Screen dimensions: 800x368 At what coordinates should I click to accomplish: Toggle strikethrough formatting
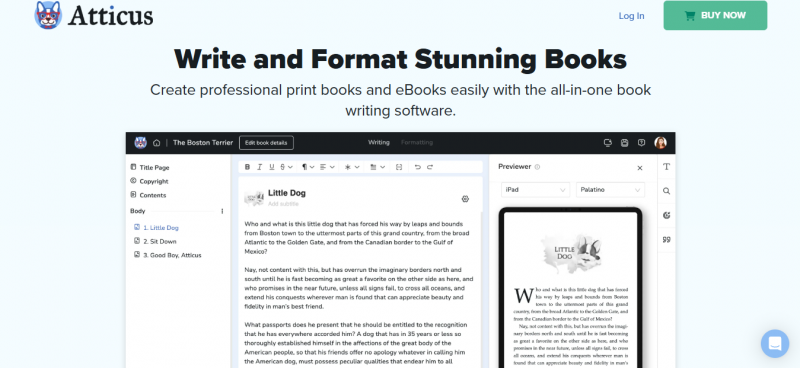[283, 167]
